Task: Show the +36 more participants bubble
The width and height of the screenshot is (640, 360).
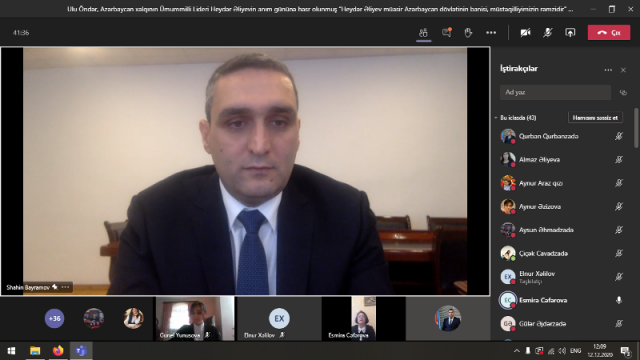Action: (54, 318)
